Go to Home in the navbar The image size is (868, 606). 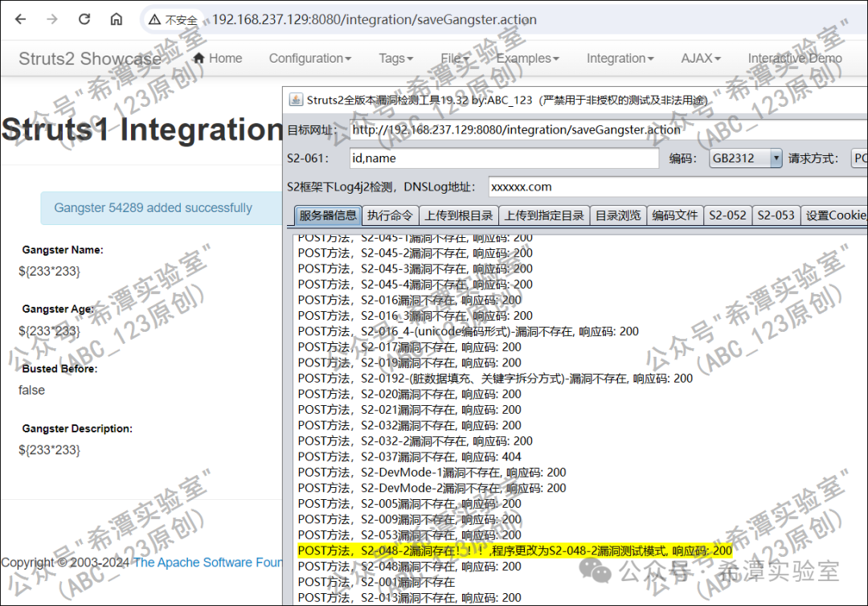[218, 58]
